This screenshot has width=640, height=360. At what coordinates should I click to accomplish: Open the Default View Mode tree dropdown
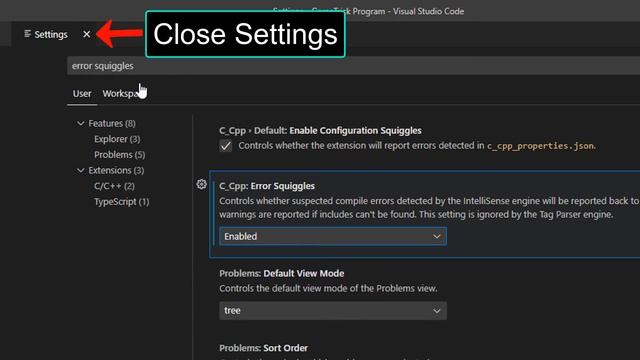click(333, 311)
